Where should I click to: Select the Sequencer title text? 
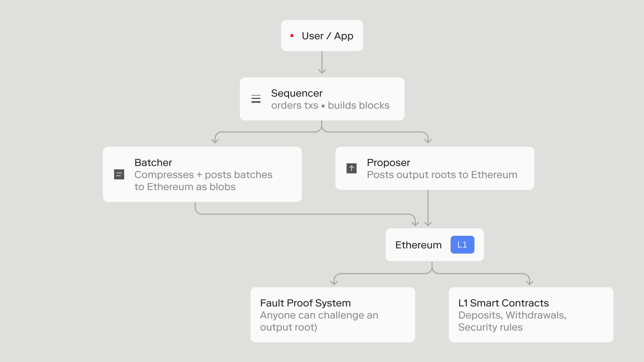tap(297, 93)
